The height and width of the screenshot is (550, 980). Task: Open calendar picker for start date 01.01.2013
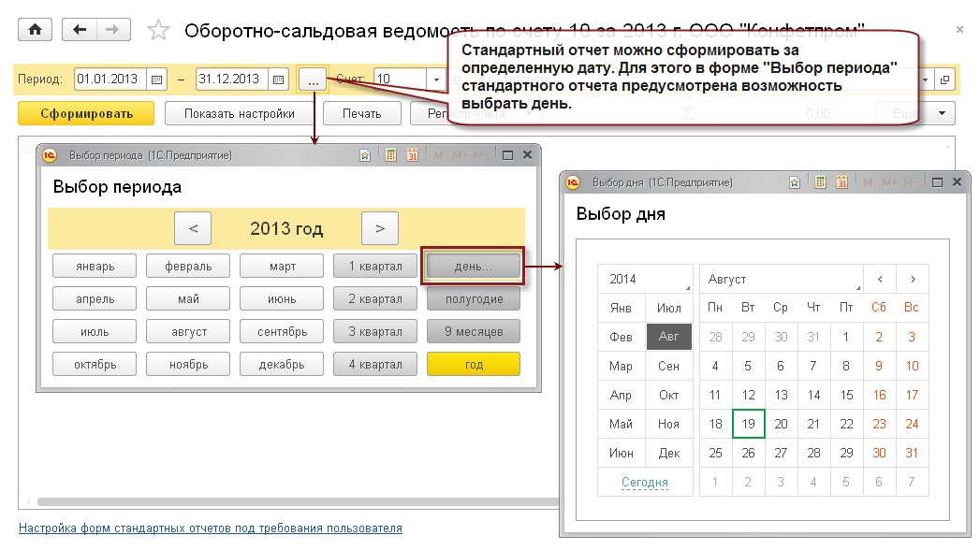point(156,80)
